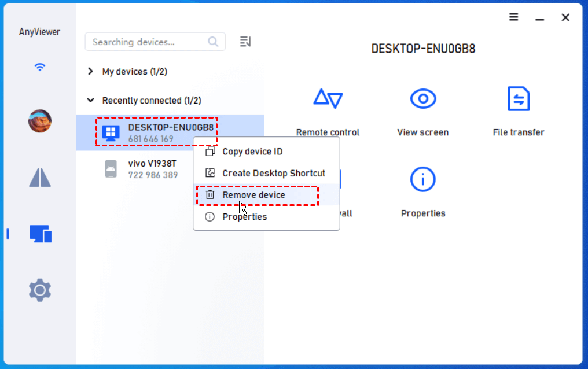The image size is (588, 369).
Task: Click the My devices (1/2) label
Action: (x=135, y=72)
